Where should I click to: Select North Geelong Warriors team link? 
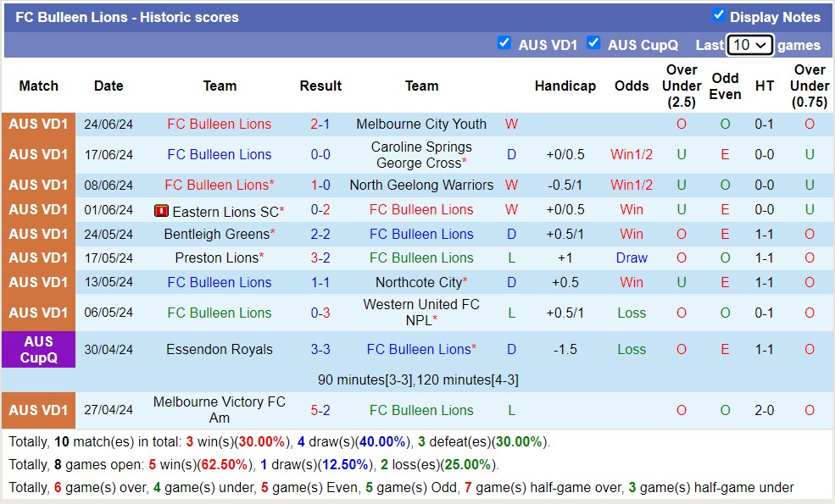click(421, 185)
